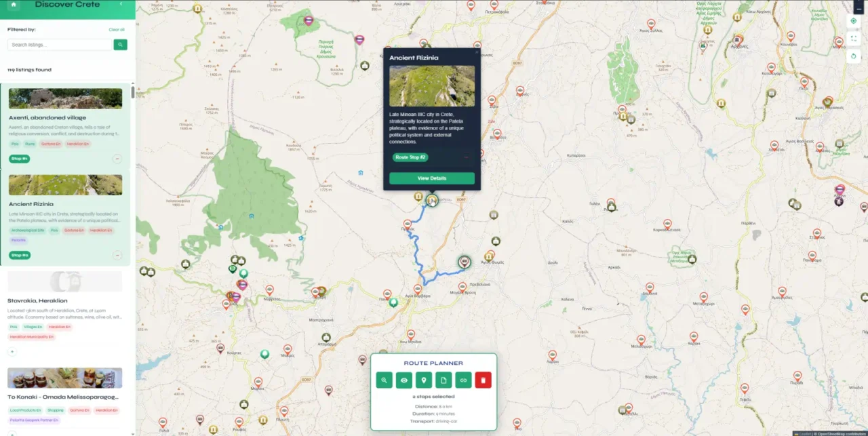The image size is (868, 436).
Task: Select the Distance: 8.0 km text
Action: [x=433, y=406]
